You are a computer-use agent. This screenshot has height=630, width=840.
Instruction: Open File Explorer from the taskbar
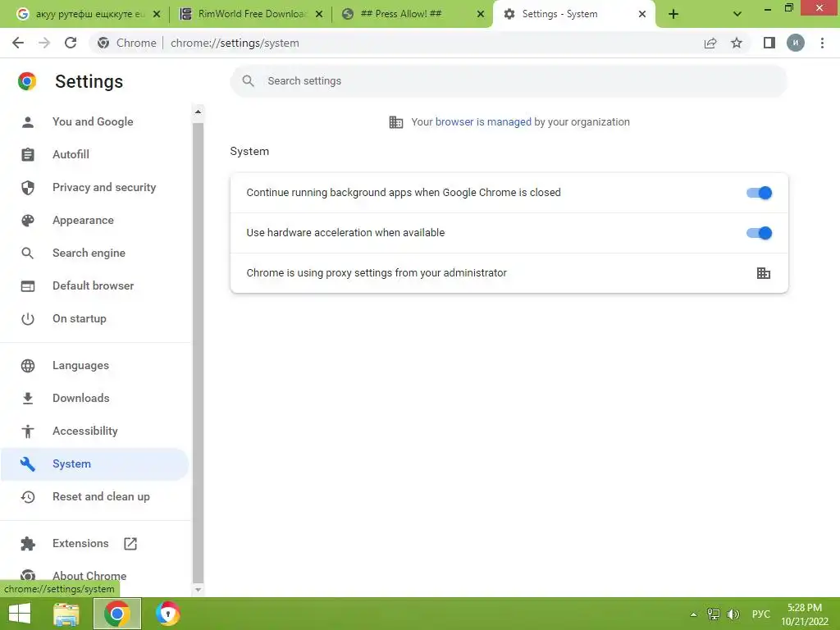66,614
